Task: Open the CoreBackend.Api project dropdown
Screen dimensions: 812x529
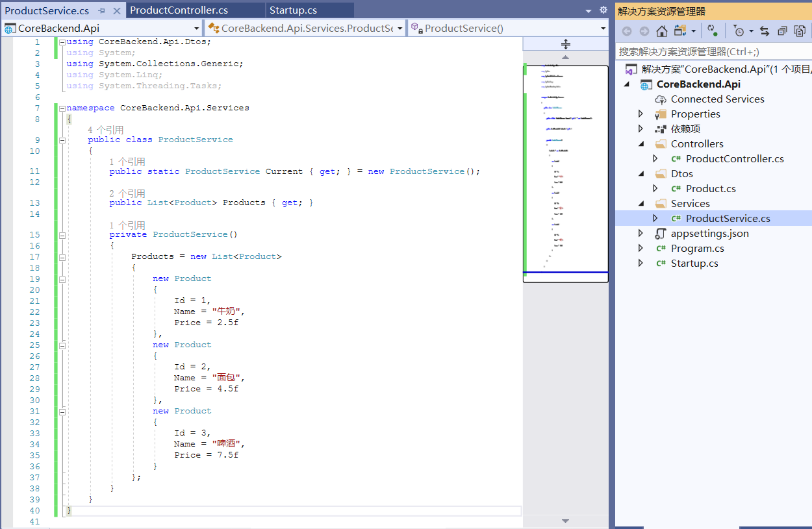Action: tap(197, 28)
